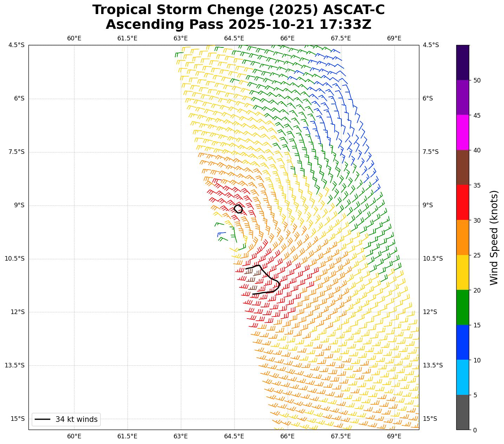Click the yellow 20-25 knot colorbar segment
The height and width of the screenshot is (444, 504).
click(x=463, y=272)
